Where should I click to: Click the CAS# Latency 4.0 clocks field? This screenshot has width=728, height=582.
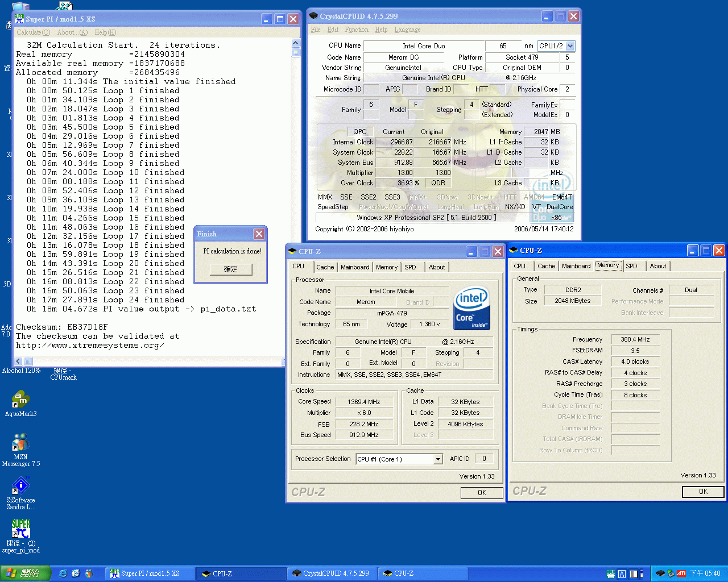click(635, 361)
